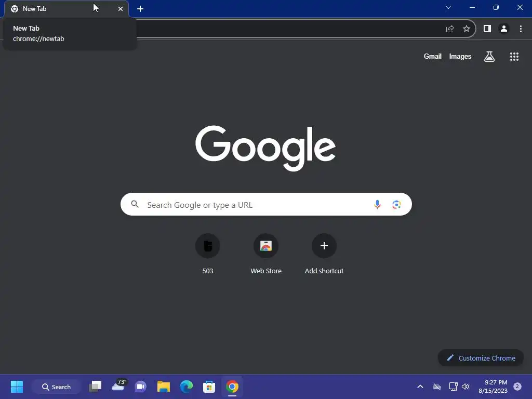
Task: Focus the Search Google or type a URL box
Action: pos(266,204)
